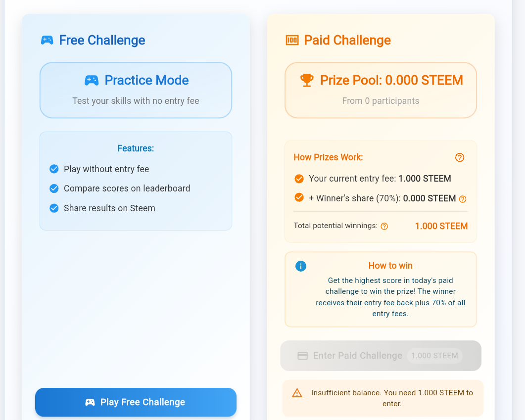Screen dimensions: 525x420
Task: Click the warning triangle in insufficient balance notice
Action: [297, 393]
